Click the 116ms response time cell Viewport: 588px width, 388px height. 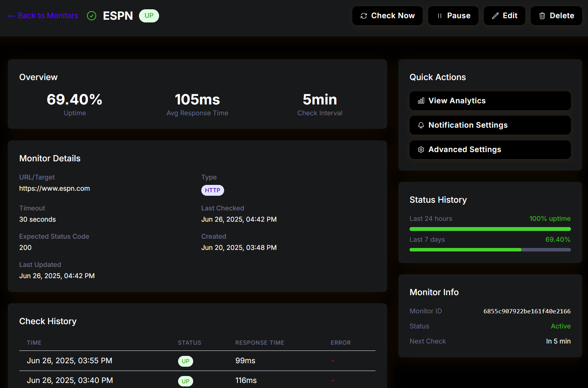click(x=246, y=381)
